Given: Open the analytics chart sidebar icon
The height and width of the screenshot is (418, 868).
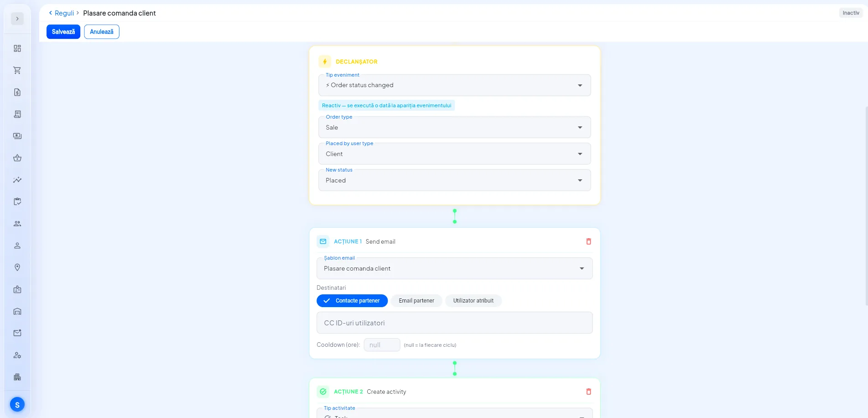Looking at the screenshot, I should (17, 180).
